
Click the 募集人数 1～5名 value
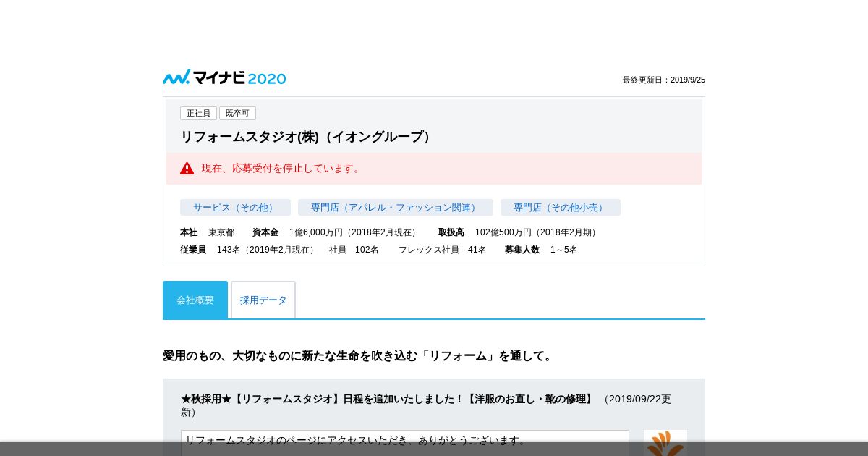point(564,250)
